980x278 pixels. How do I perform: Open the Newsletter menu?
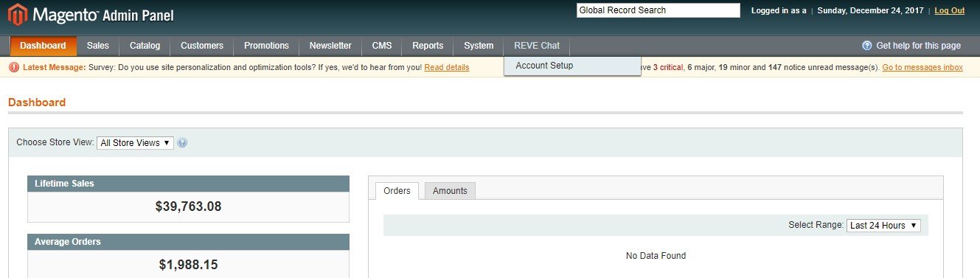point(330,46)
